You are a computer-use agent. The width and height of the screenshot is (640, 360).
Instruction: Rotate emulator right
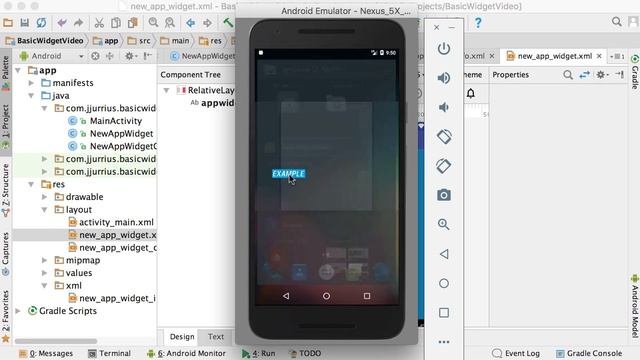(444, 166)
